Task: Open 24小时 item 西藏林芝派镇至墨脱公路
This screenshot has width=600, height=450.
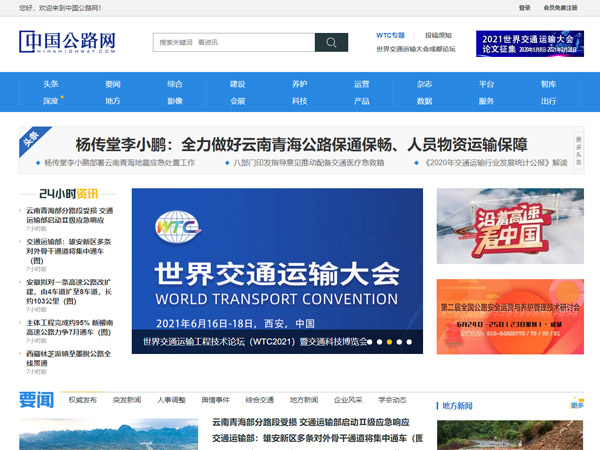Action: coord(68,358)
